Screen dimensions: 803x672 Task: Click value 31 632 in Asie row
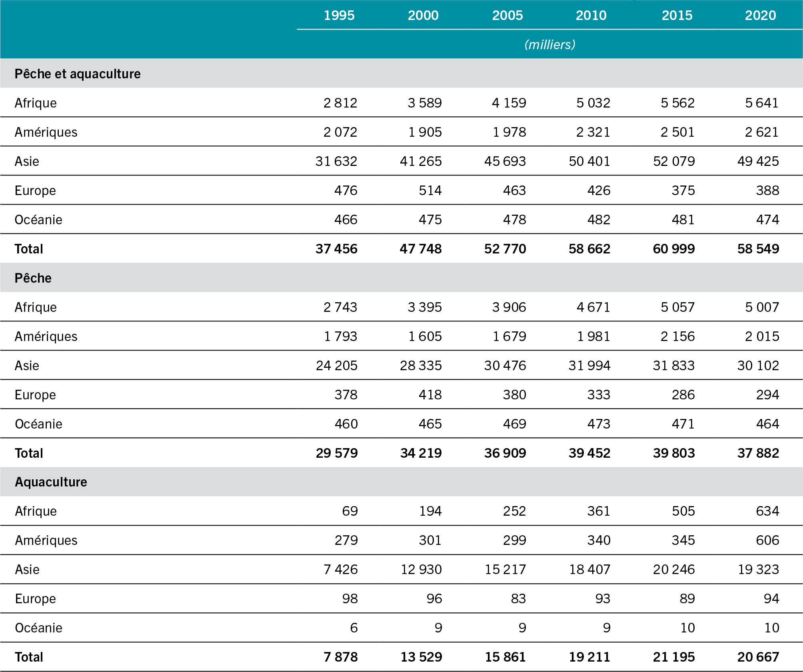pos(336,162)
